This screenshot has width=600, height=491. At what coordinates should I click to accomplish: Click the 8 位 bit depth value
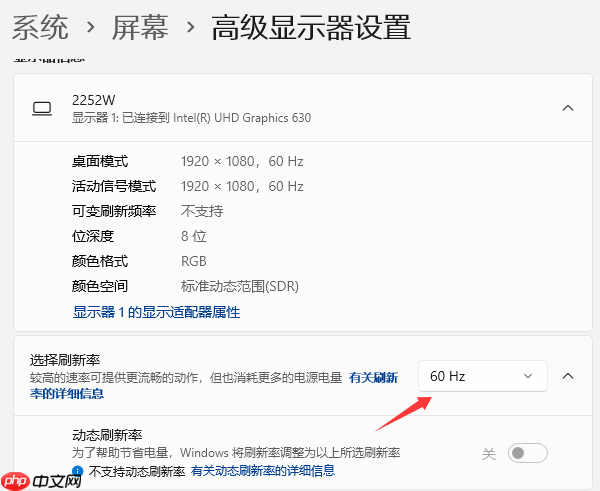(x=194, y=236)
